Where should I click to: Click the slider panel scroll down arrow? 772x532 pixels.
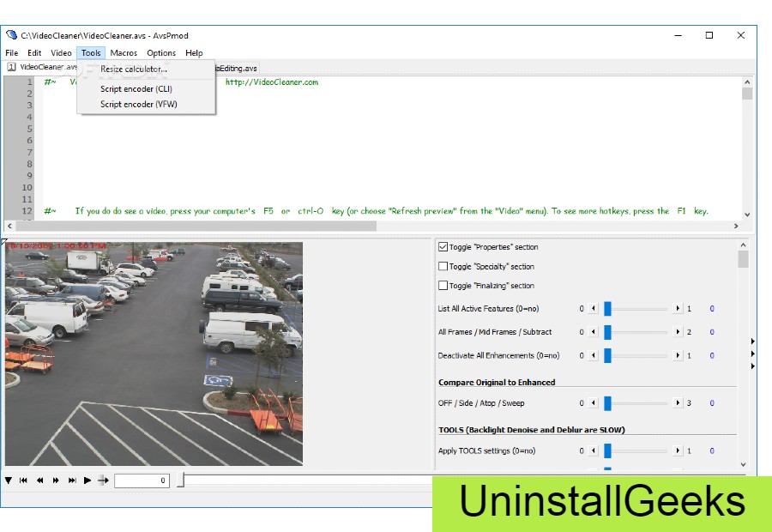click(744, 464)
